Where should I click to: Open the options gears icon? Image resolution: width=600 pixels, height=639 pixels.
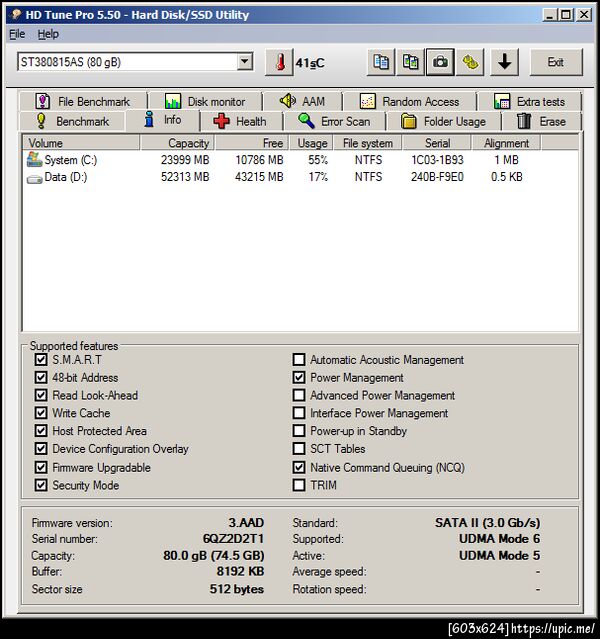(470, 62)
